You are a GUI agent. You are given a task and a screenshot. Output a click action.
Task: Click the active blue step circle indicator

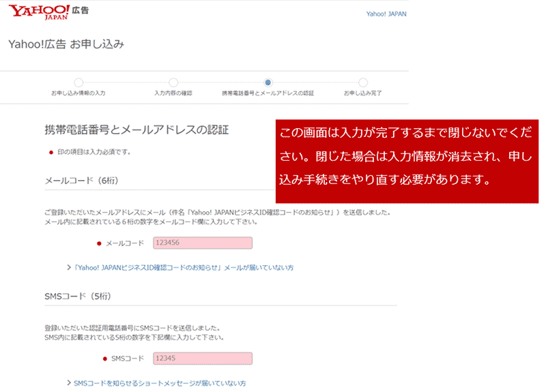[x=268, y=82]
